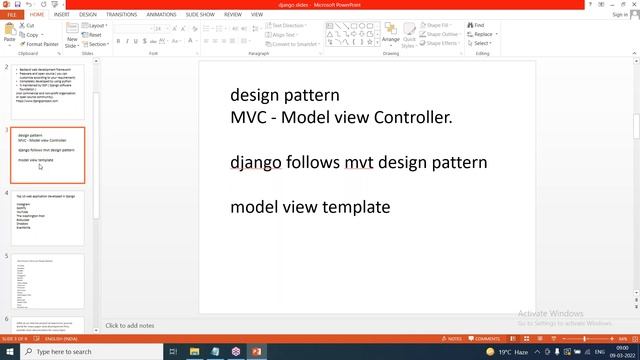
Task: Toggle Strikethrough formatting
Action: (x=153, y=41)
